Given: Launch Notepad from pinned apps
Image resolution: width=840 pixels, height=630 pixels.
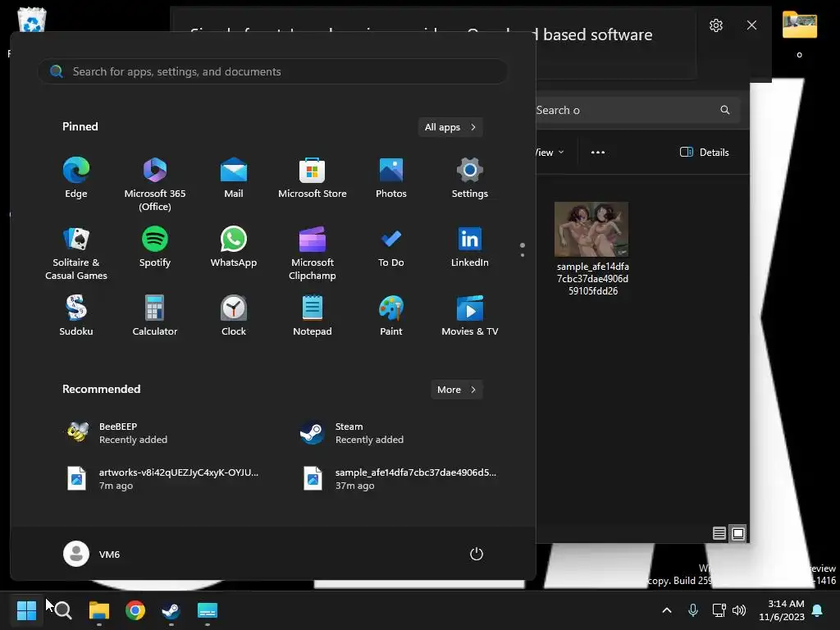Looking at the screenshot, I should pyautogui.click(x=313, y=316).
